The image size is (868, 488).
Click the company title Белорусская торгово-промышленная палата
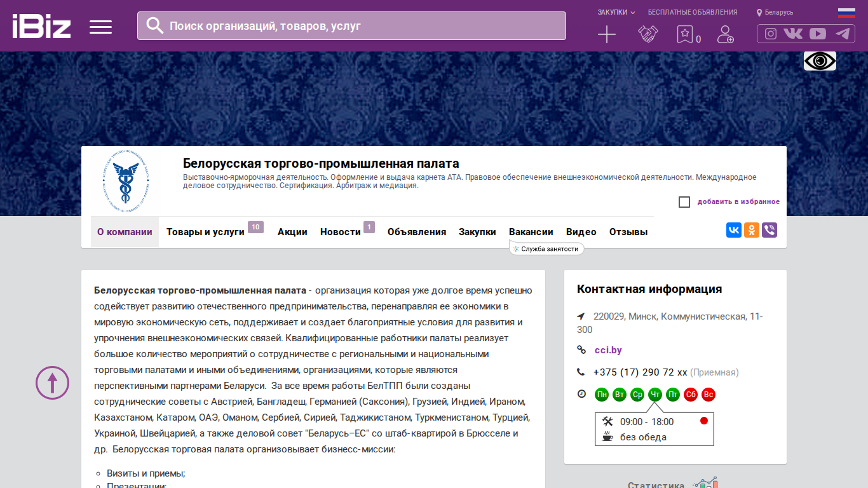(x=321, y=163)
